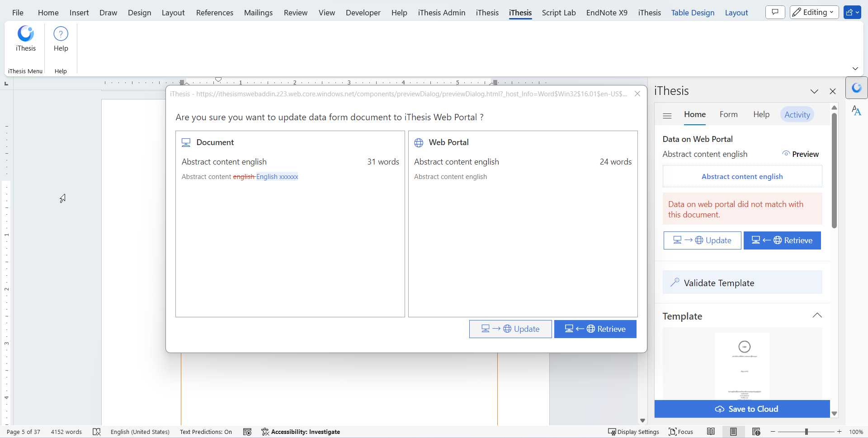This screenshot has width=868, height=438.
Task: Switch to Focus mode
Action: [x=681, y=432]
